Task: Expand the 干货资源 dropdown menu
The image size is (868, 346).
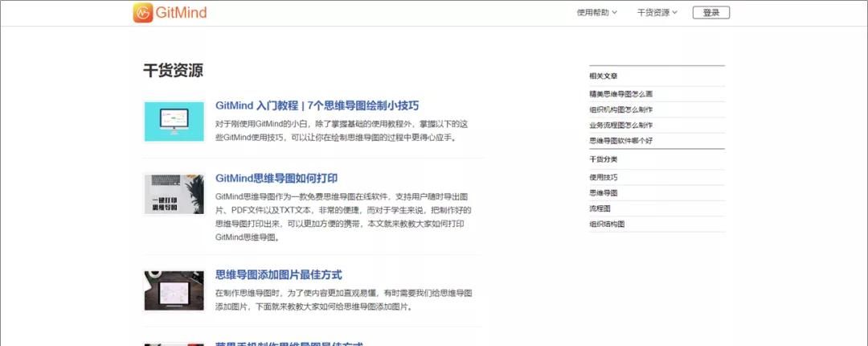Action: [x=657, y=13]
